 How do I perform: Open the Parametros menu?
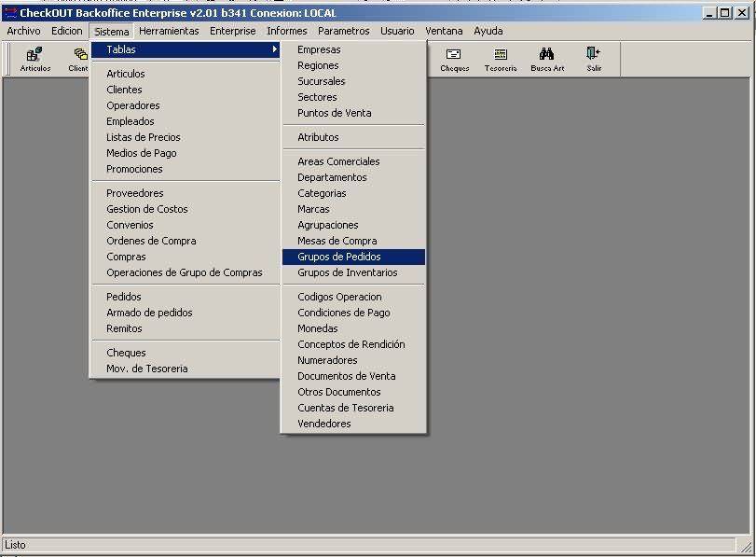point(343,31)
